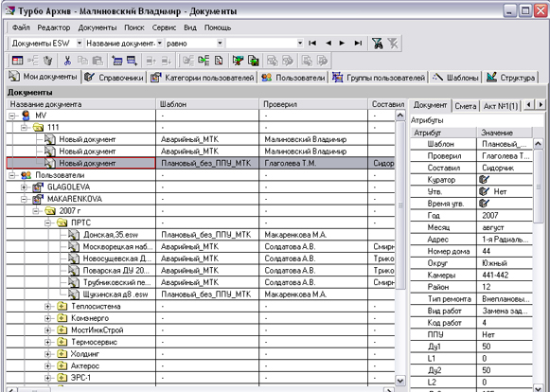This screenshot has height=392, width=550.
Task: Switch to Категории пользователей tab
Action: pyautogui.click(x=202, y=78)
